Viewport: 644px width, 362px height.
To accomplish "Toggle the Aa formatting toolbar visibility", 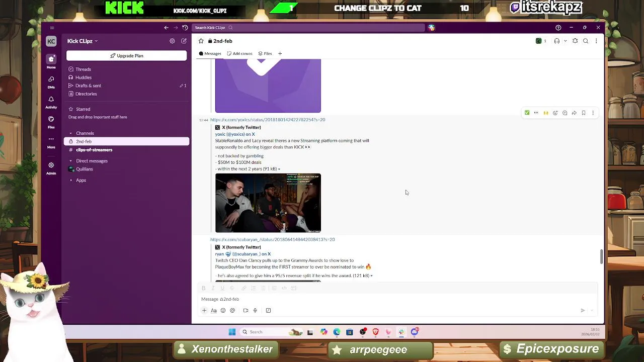I will click(214, 310).
